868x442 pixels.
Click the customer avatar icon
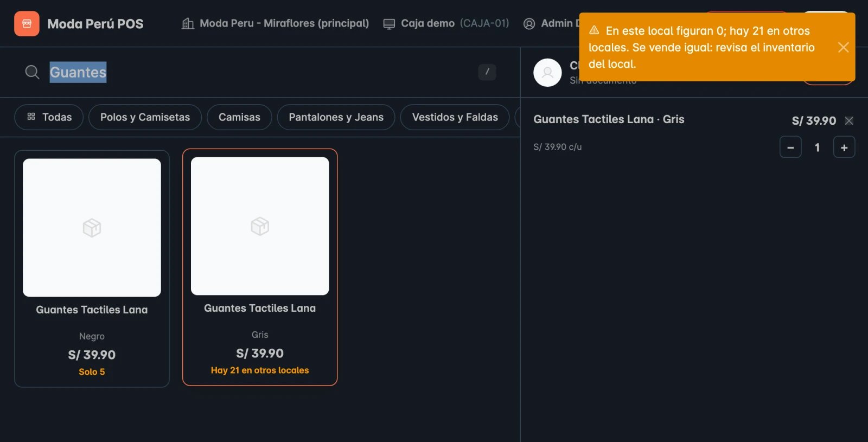coord(547,73)
